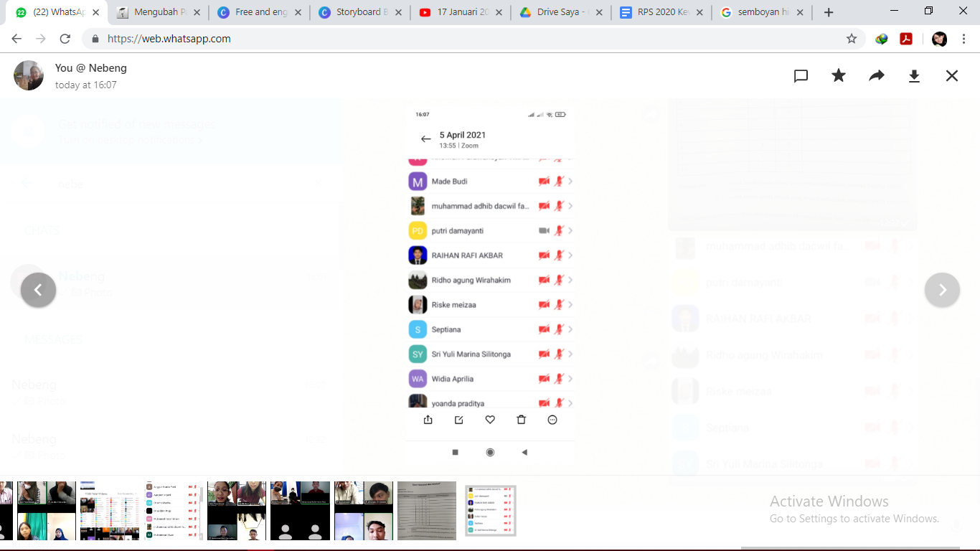Open the Zoom grid thumbnail with green curtain
The width and height of the screenshot is (980, 551).
point(47,511)
